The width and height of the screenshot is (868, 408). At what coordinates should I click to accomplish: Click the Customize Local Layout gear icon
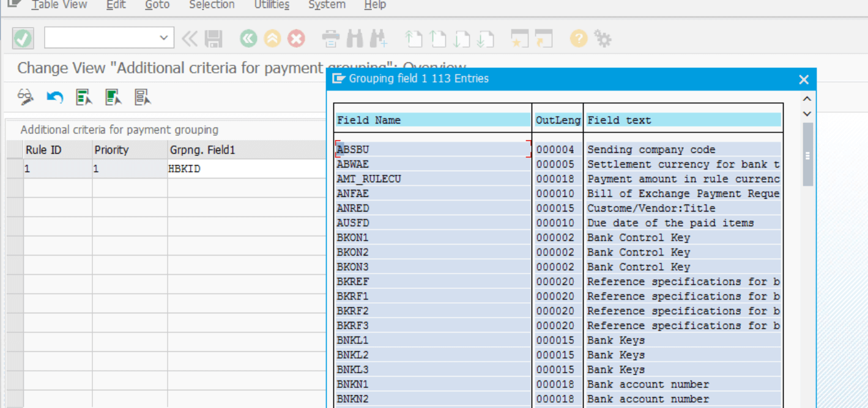pyautogui.click(x=603, y=39)
